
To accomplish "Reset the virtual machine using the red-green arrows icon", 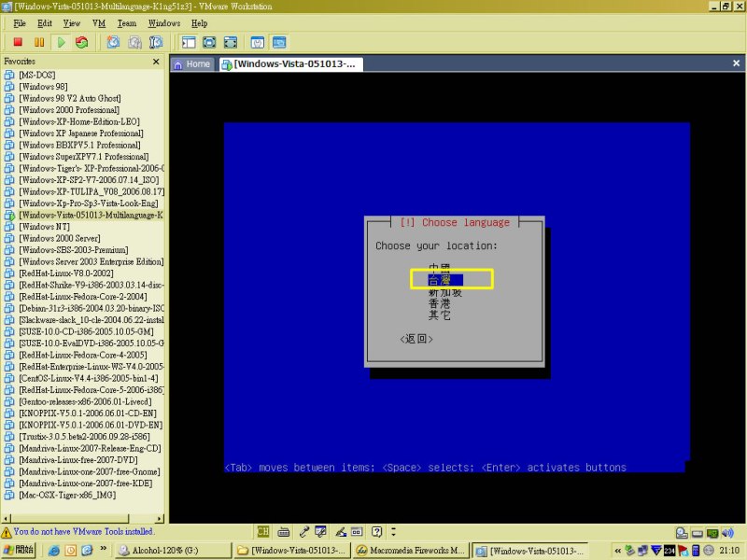I will pos(82,42).
